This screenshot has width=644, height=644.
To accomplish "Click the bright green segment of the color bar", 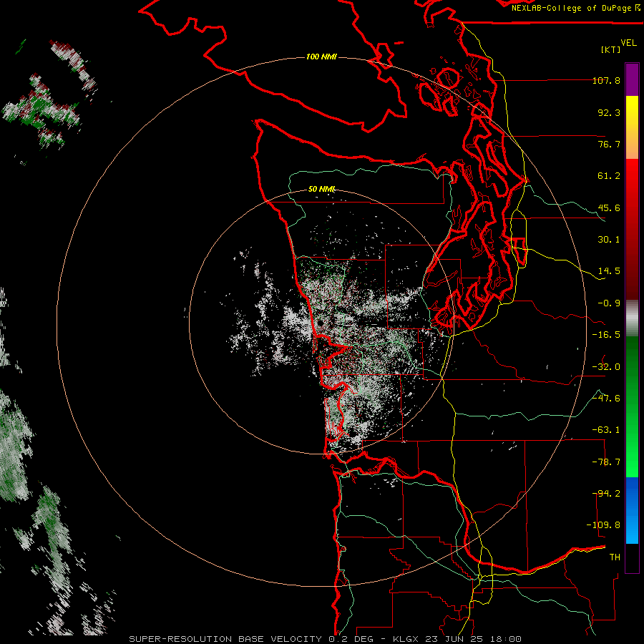I will (632, 406).
